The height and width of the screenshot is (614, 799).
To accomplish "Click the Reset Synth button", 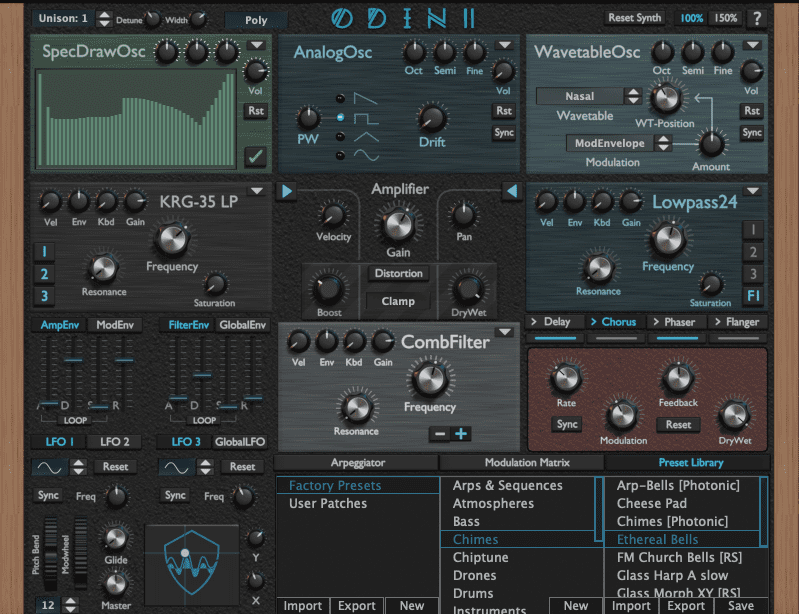I will [x=634, y=18].
